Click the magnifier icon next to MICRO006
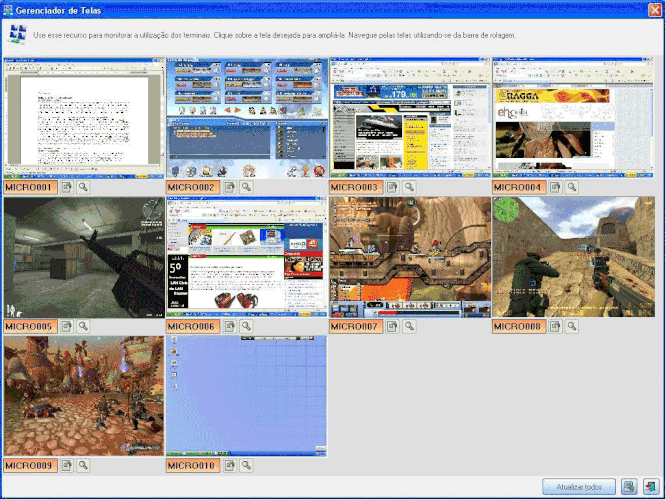The height and width of the screenshot is (500, 666). tap(246, 326)
